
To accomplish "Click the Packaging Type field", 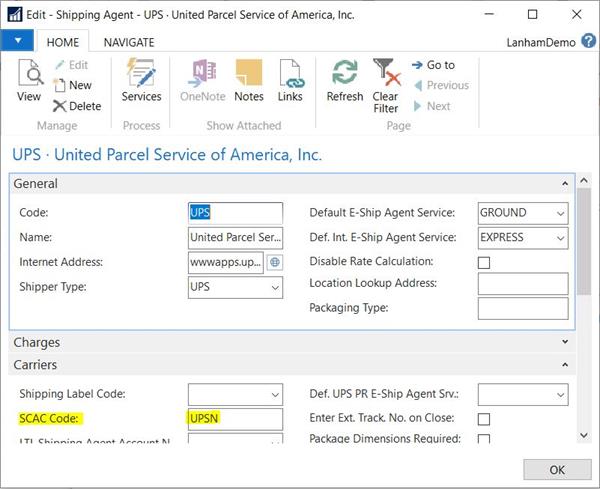I will [523, 308].
